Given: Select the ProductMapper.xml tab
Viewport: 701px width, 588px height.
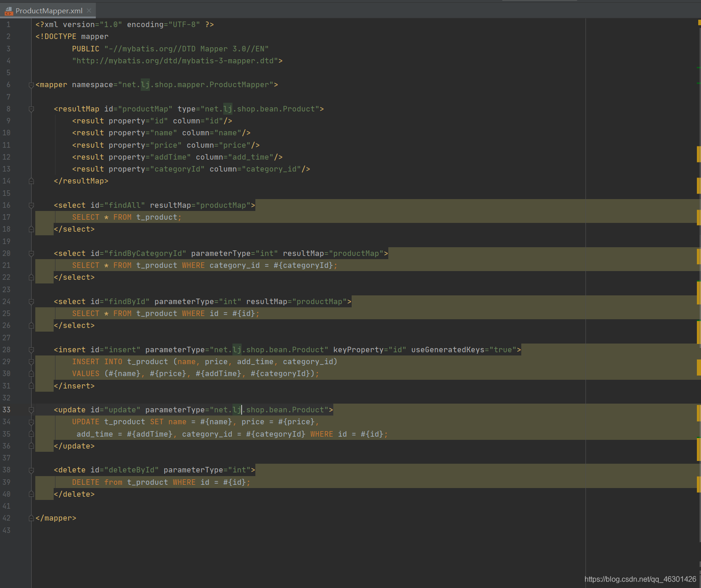Looking at the screenshot, I should (48, 11).
